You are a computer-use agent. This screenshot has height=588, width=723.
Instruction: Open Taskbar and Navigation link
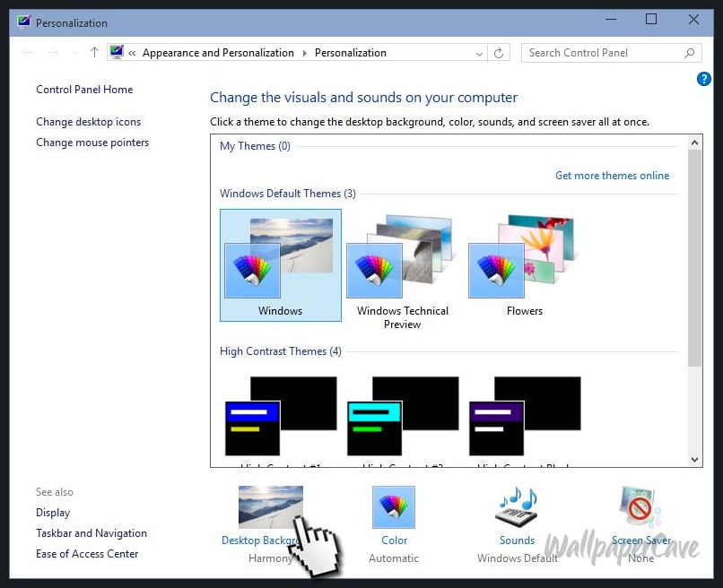pos(91,533)
